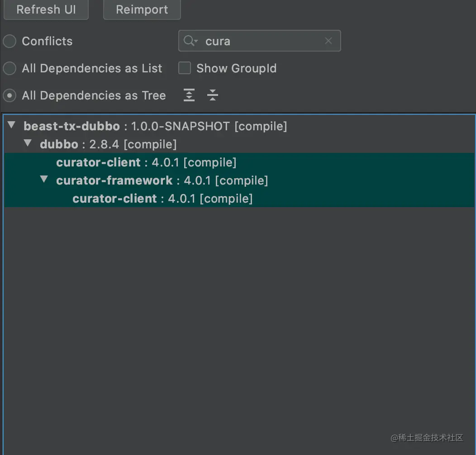Screen dimensions: 476x455
Task: Select curator-client directly under dubbo
Action: (x=98, y=162)
